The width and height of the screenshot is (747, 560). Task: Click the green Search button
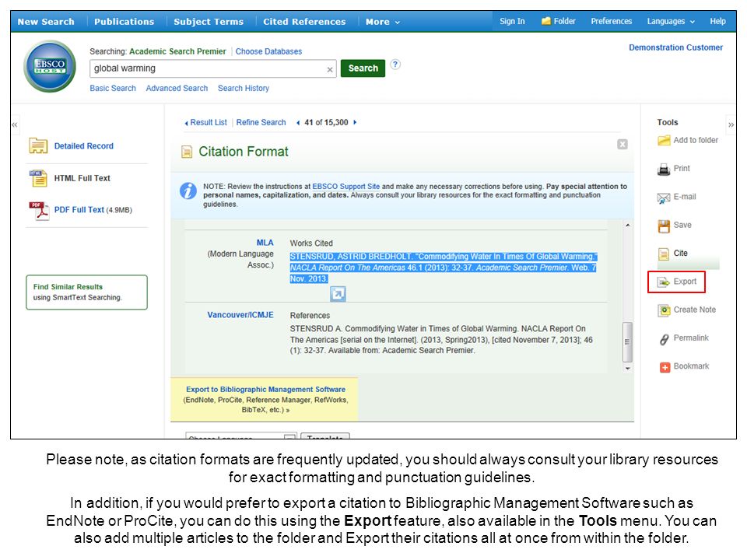[x=363, y=68]
